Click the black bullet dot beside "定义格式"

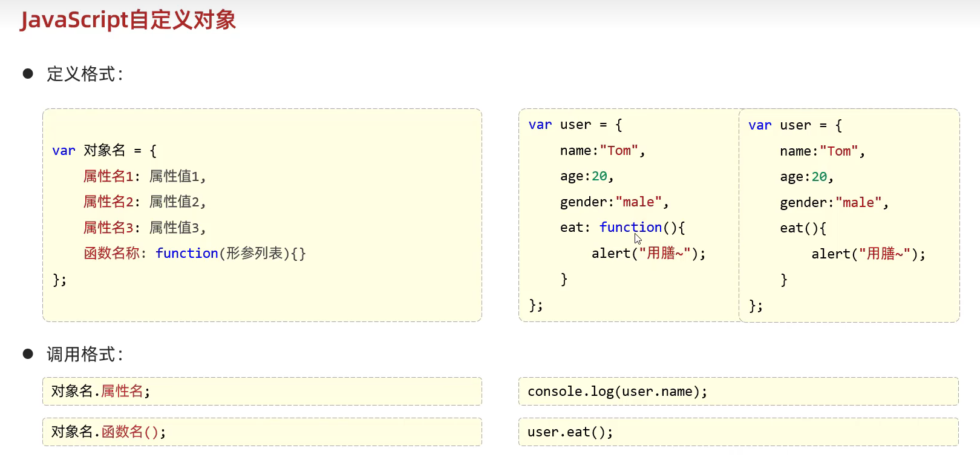[28, 74]
